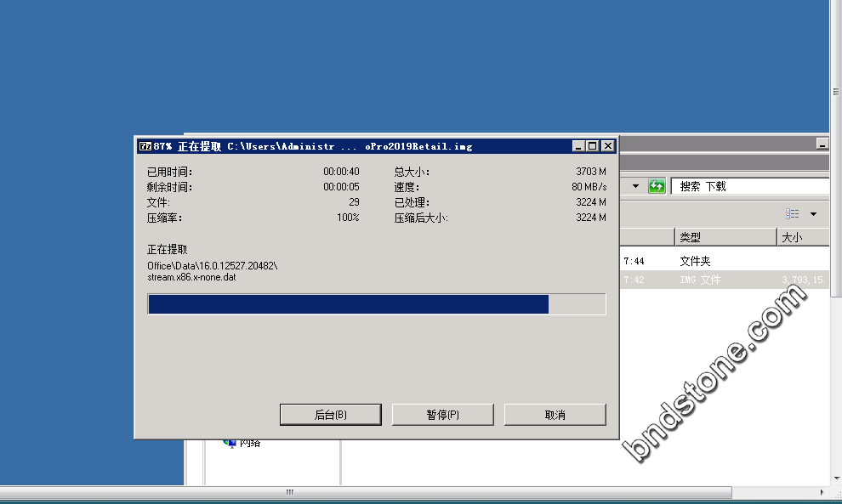Cancel extraction with 取消 button
Image resolution: width=842 pixels, height=504 pixels.
[x=555, y=415]
